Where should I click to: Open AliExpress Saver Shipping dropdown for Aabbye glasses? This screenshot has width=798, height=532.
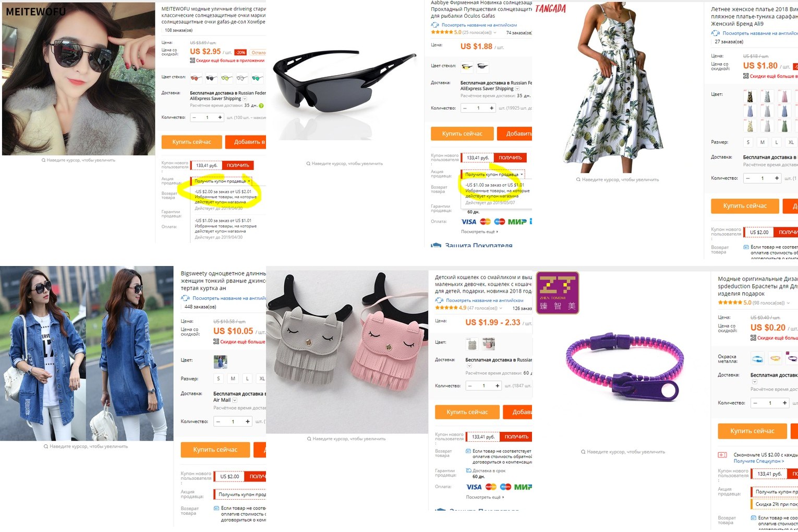[x=517, y=89]
